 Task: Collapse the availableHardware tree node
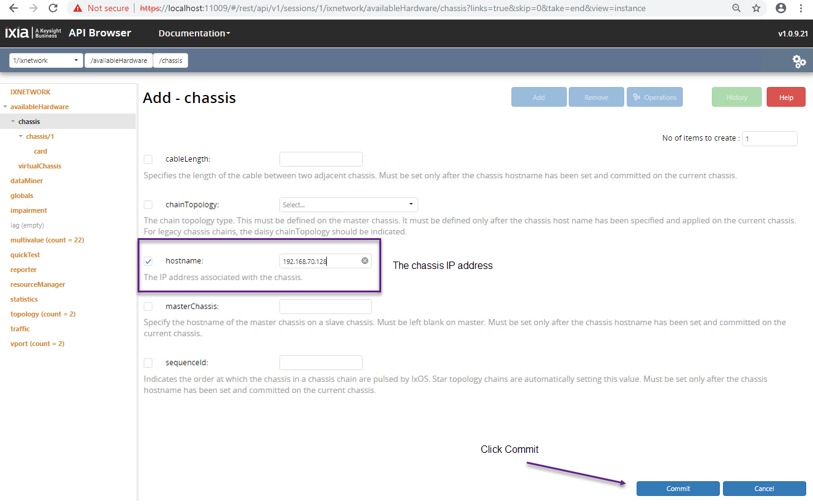(x=6, y=107)
